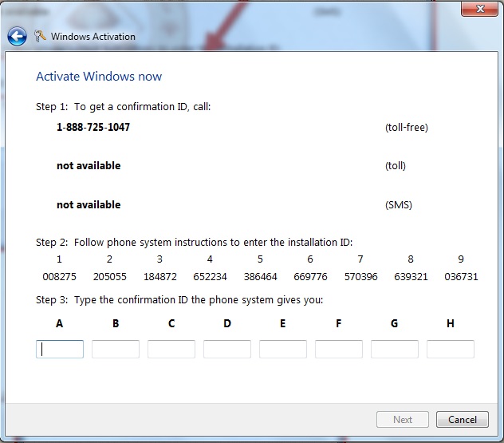Click the Step 3 instruction text

point(179,300)
